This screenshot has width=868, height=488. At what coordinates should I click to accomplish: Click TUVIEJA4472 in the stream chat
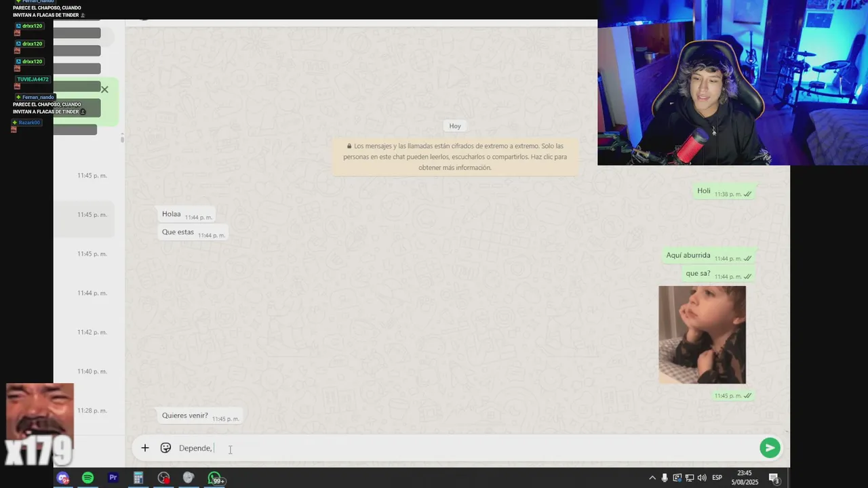click(33, 79)
